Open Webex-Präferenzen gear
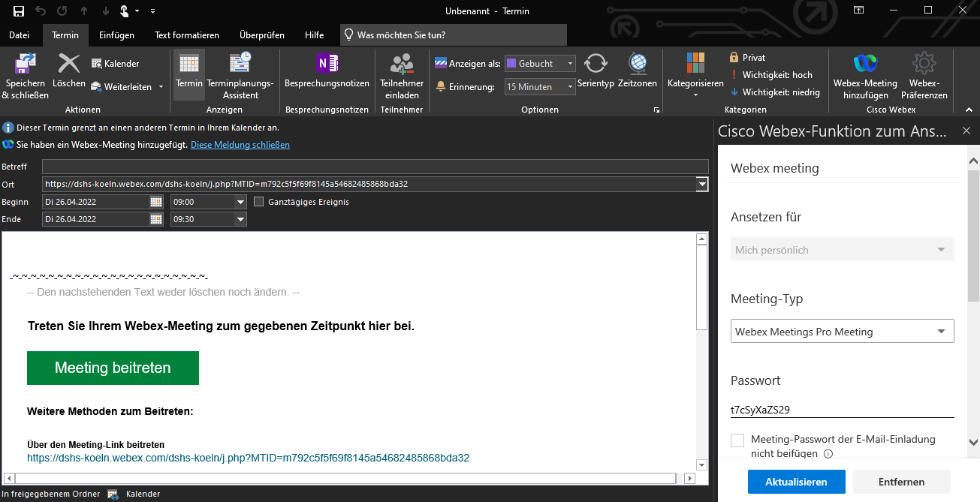The height and width of the screenshot is (502, 980). click(924, 77)
